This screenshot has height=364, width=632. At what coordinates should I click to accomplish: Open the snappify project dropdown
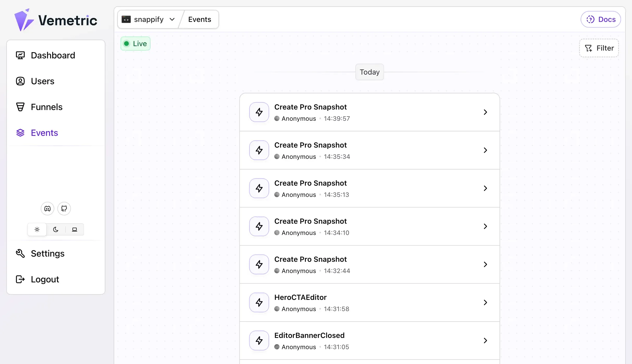tap(148, 19)
